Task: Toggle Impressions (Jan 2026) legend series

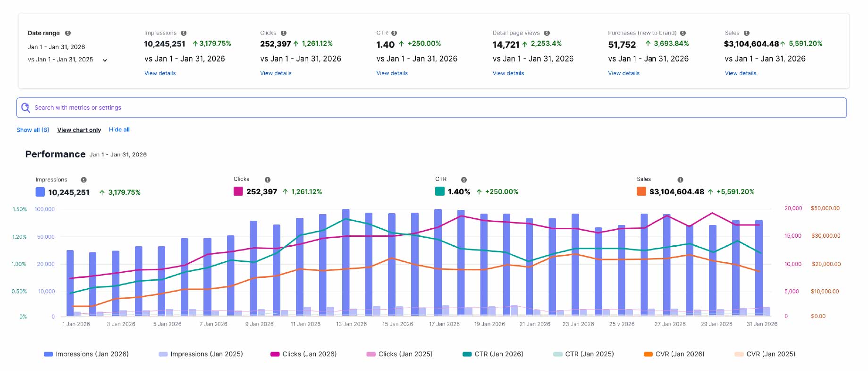Action: pos(86,354)
